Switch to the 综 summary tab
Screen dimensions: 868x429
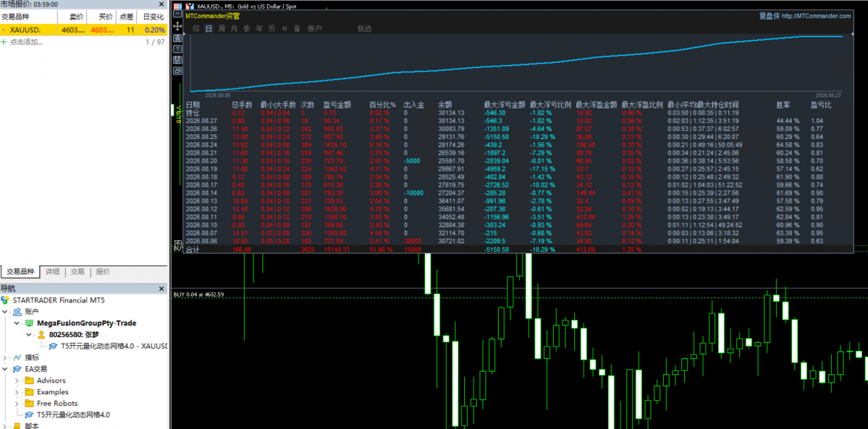pyautogui.click(x=196, y=28)
